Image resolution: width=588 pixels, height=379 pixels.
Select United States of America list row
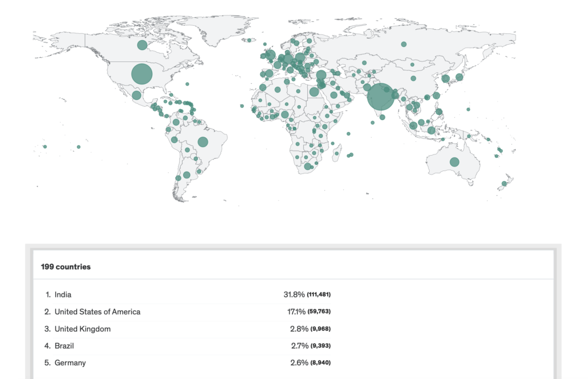coord(97,312)
